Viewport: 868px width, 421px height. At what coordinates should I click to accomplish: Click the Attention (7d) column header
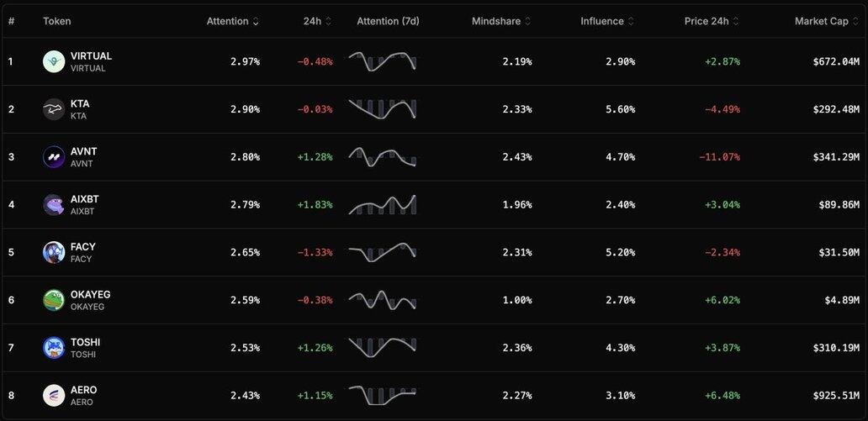tap(388, 21)
